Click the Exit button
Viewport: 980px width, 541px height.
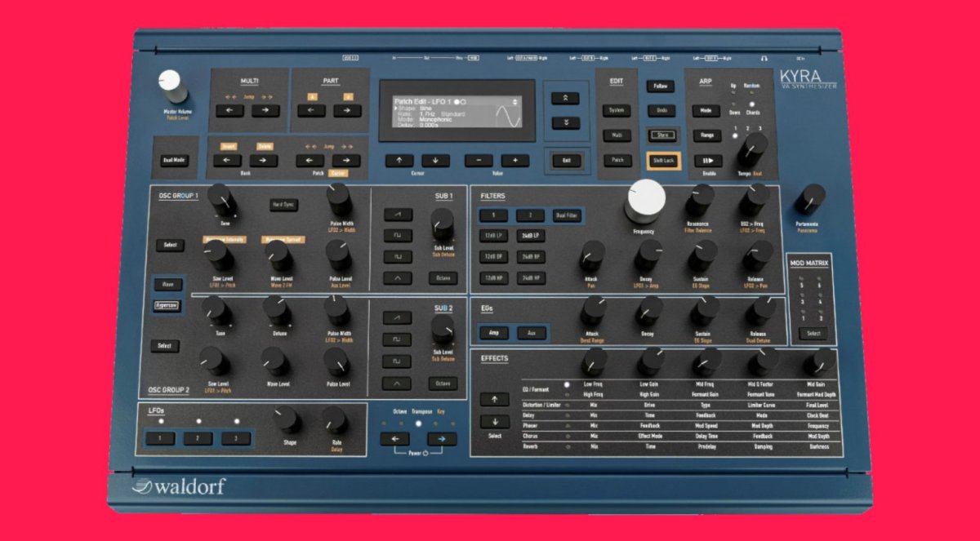tap(566, 161)
